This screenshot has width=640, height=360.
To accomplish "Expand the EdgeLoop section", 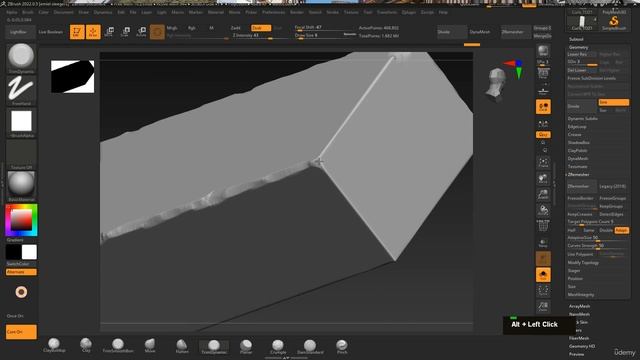I will pos(577,127).
